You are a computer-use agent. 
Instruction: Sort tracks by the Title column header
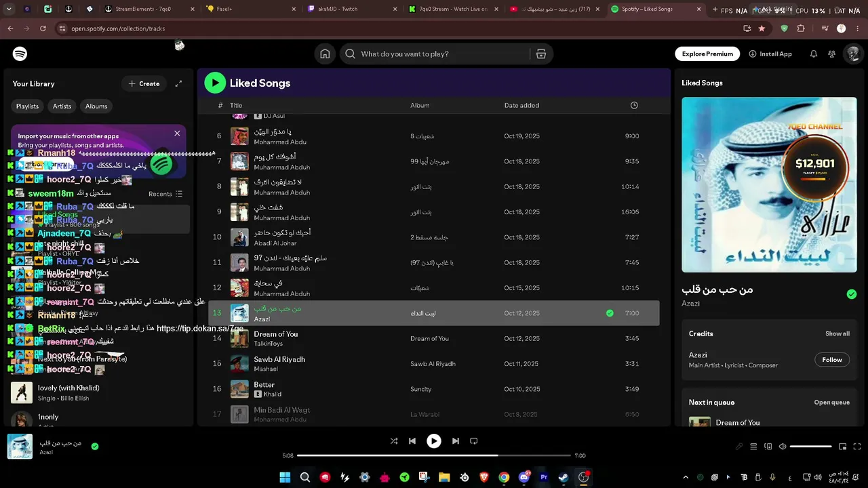pos(236,105)
